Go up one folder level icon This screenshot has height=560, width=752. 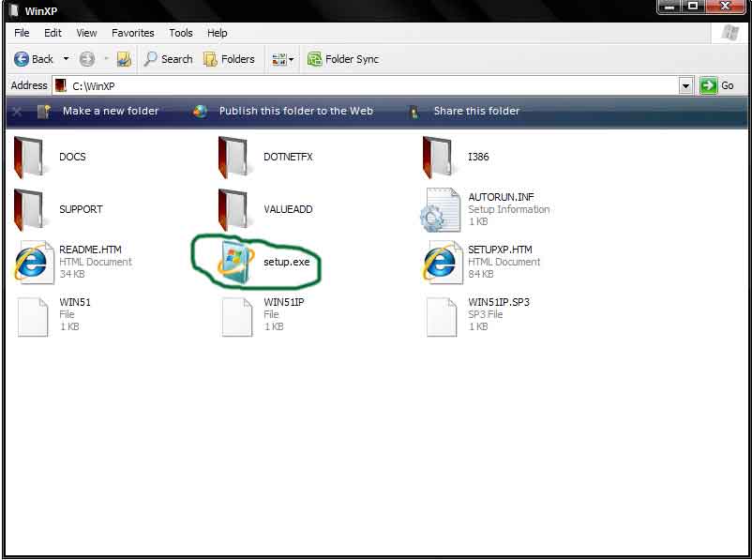click(124, 59)
